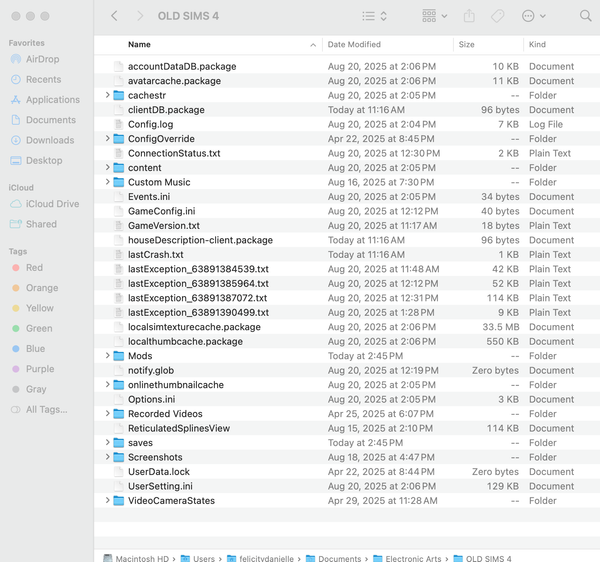Go back with the toolbar back arrow
Screen dimensions: 600x562
pyautogui.click(x=114, y=16)
